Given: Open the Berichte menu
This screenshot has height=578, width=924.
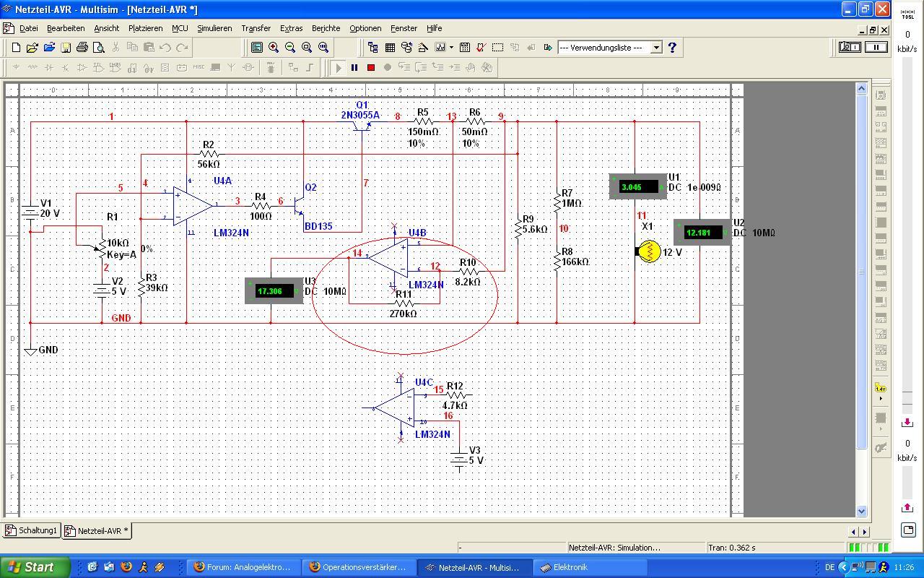Looking at the screenshot, I should point(326,28).
